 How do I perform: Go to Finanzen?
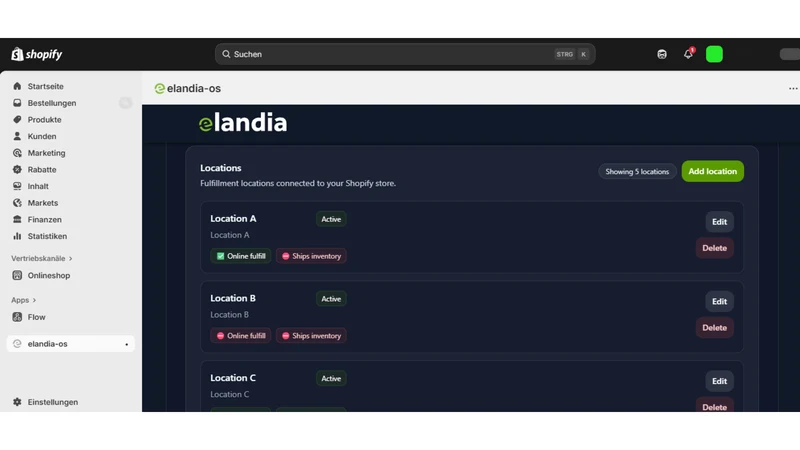(x=44, y=219)
